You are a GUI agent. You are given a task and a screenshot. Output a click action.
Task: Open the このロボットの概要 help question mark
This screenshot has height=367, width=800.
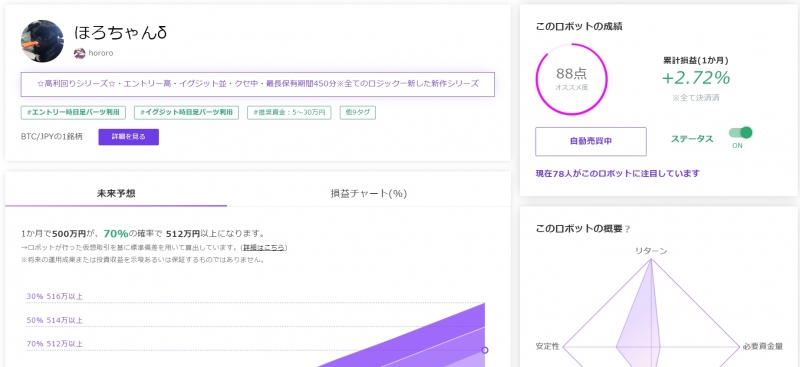pos(628,229)
